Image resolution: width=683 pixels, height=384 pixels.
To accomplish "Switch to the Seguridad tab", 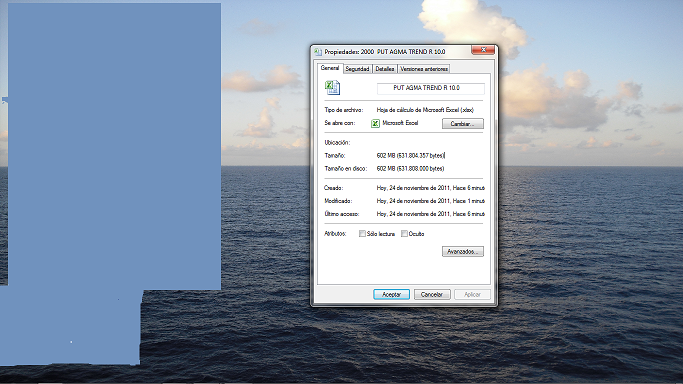I will 357,69.
